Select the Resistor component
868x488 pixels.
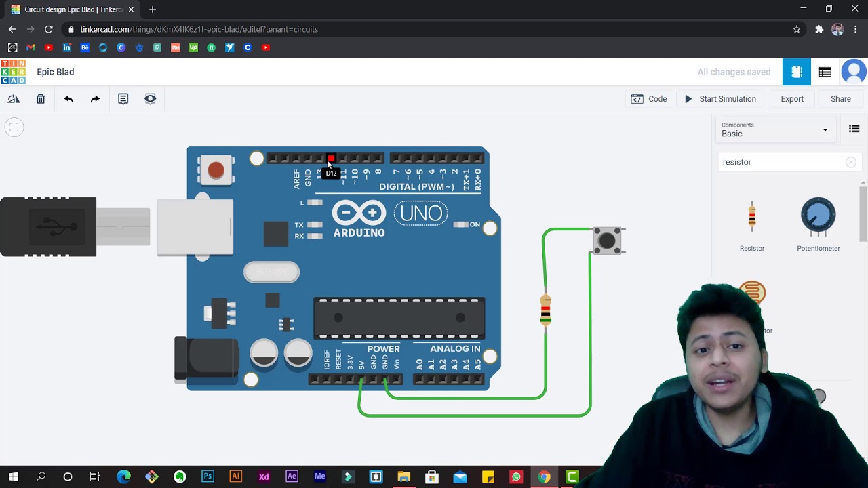click(752, 226)
